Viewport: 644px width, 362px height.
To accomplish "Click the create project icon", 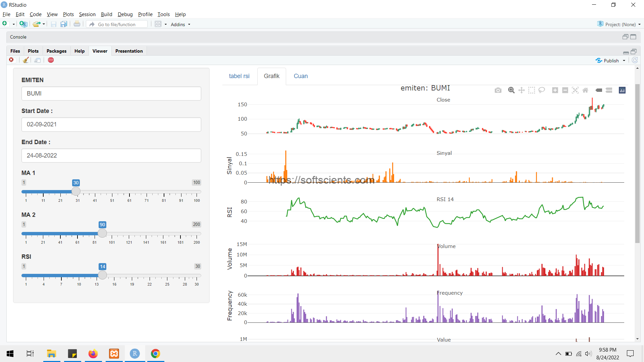I will click(x=23, y=24).
